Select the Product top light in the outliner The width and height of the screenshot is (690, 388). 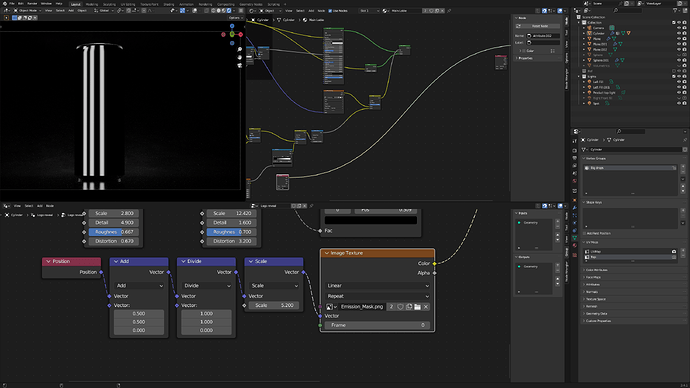(604, 92)
